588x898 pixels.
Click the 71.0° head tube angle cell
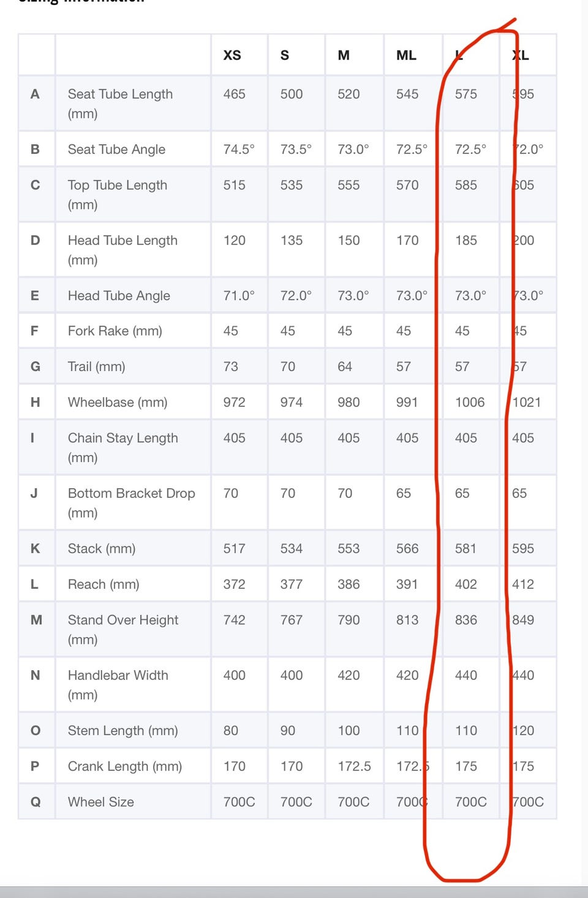click(239, 296)
